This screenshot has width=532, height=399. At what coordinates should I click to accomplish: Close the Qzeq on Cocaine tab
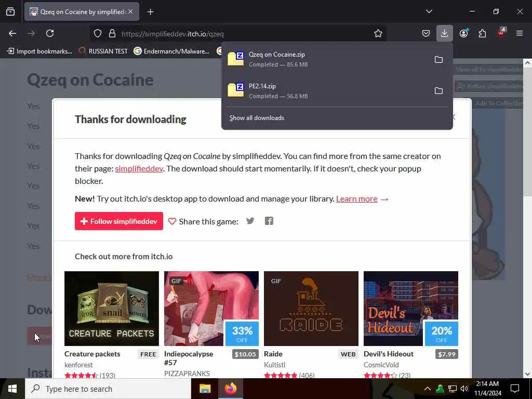(x=130, y=11)
